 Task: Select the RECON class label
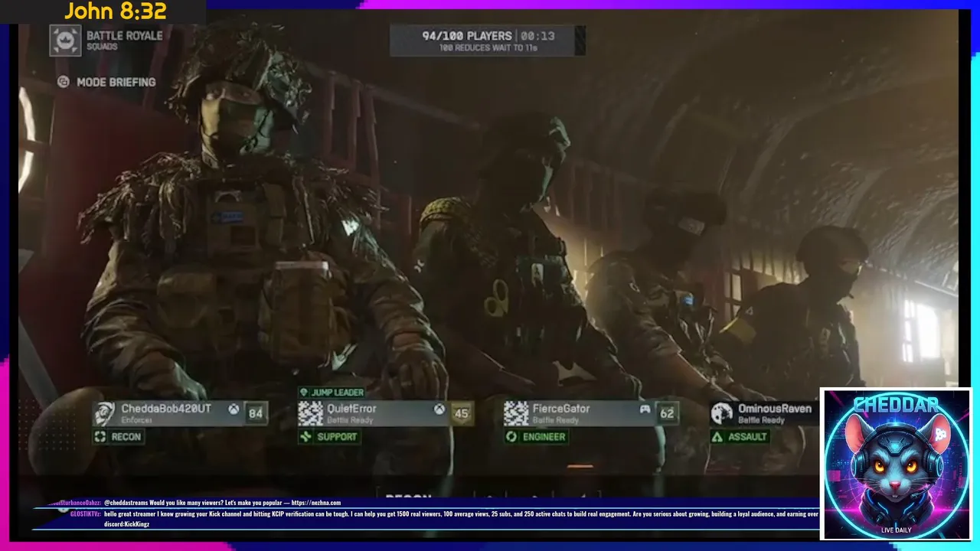126,437
